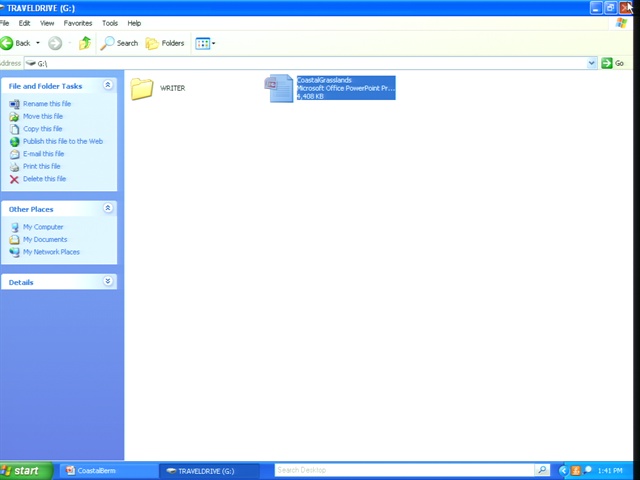Click the red X delete icon
Viewport: 640px width, 480px height.
14,179
